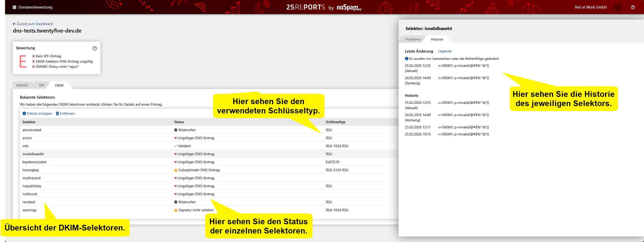Open the Probleme tab in selector panel
This screenshot has height=242, width=644.
click(413, 39)
